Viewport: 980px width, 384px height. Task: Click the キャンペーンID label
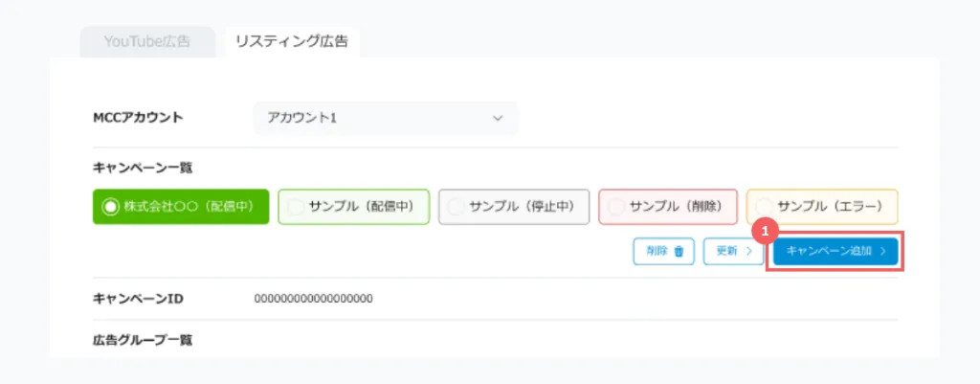point(138,299)
